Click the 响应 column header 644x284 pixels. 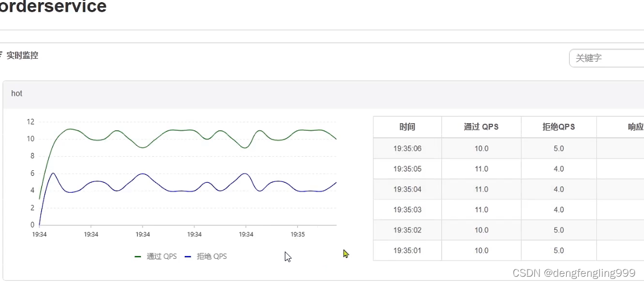(x=636, y=127)
